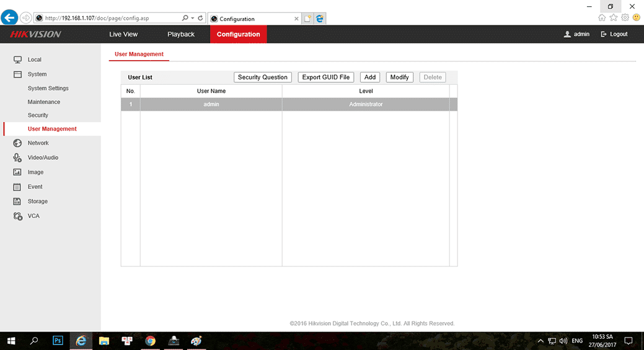Image resolution: width=644 pixels, height=350 pixels.
Task: Click the Security Question button
Action: (262, 77)
